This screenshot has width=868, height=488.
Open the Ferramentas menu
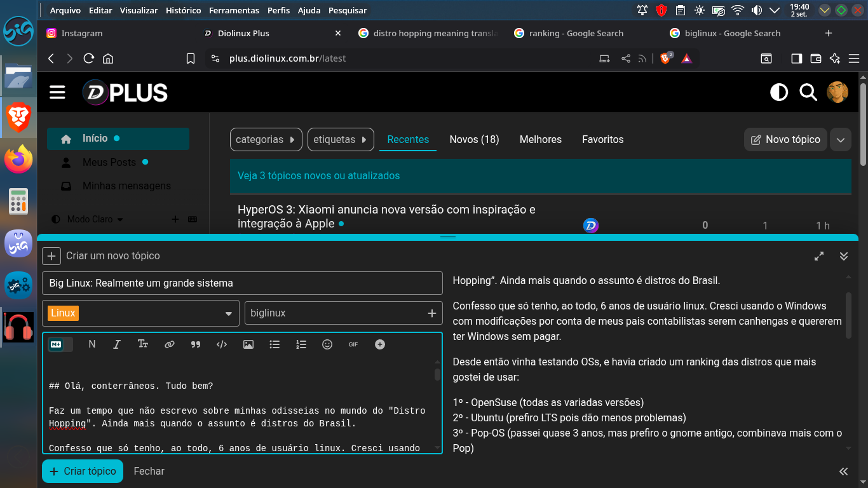234,10
